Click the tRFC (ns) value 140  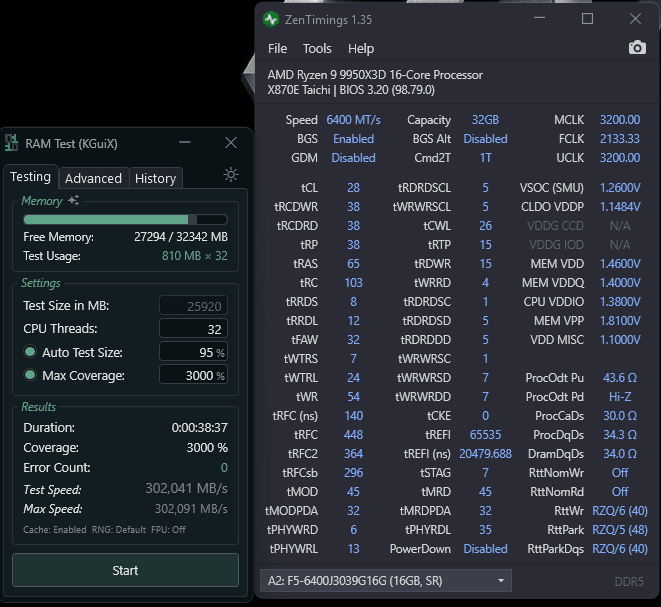[353, 416]
